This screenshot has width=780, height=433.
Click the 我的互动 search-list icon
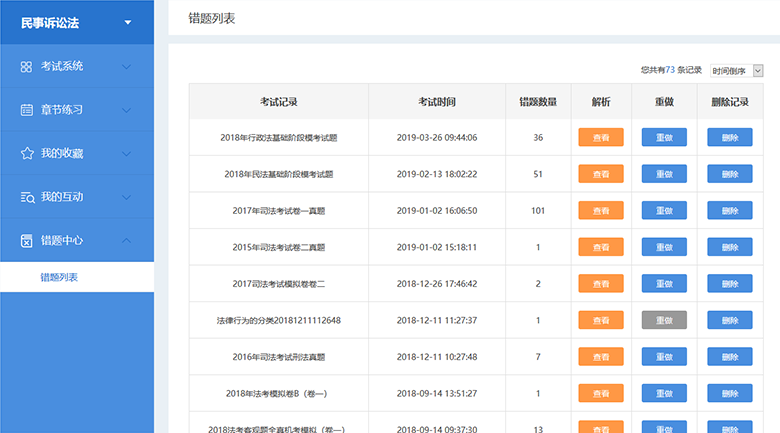[x=27, y=197]
